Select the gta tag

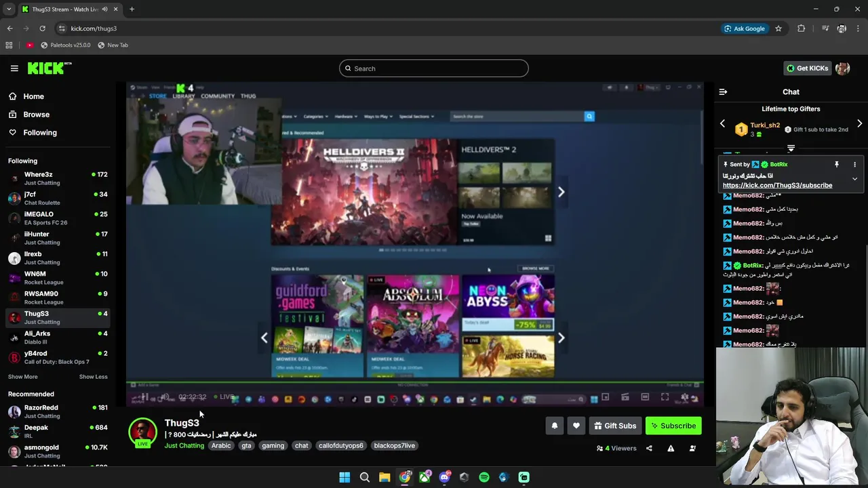(246, 445)
